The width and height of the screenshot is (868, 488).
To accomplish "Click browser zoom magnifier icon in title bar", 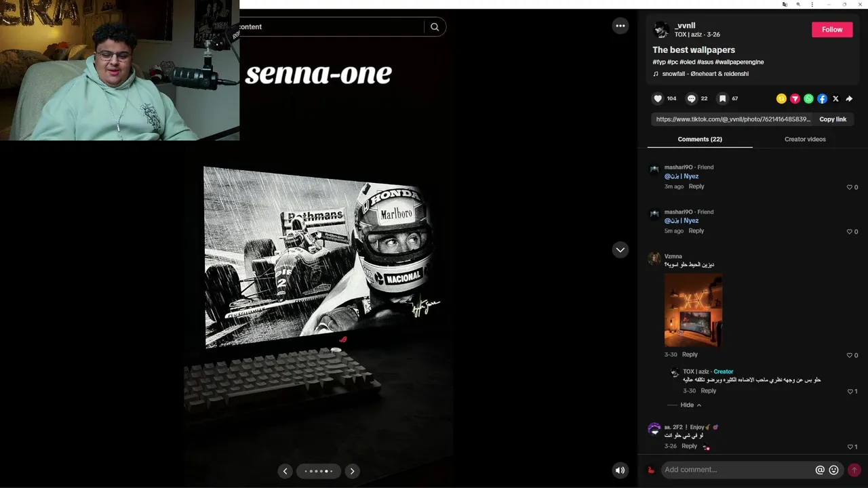I will click(x=798, y=4).
